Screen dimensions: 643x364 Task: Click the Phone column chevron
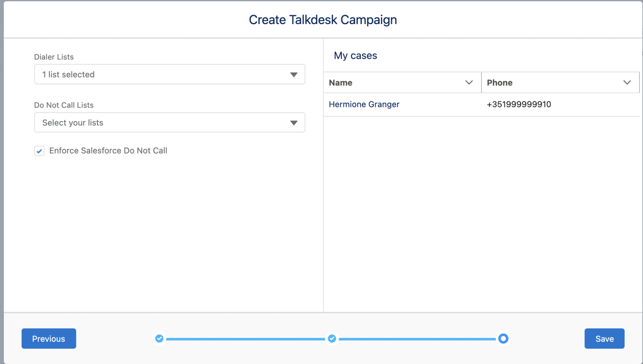click(627, 82)
